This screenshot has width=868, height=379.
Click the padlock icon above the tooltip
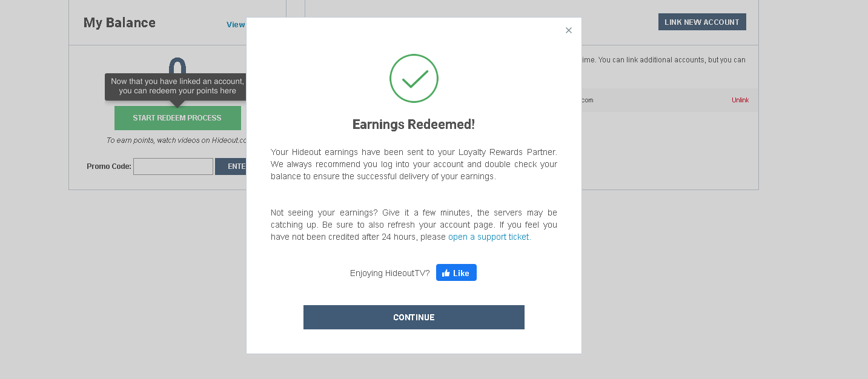coord(177,65)
